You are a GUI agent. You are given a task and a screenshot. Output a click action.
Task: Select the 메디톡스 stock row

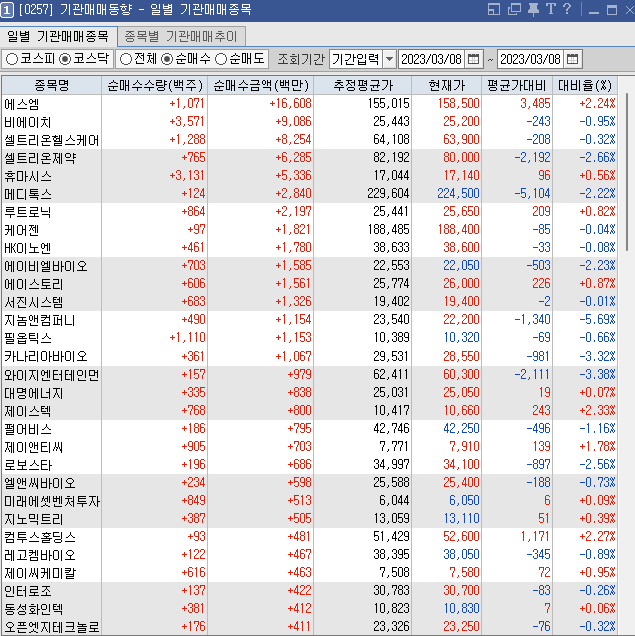tap(310, 194)
